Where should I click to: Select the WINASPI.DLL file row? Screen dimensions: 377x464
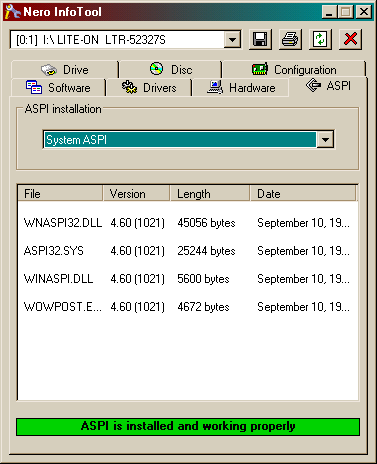(x=188, y=279)
